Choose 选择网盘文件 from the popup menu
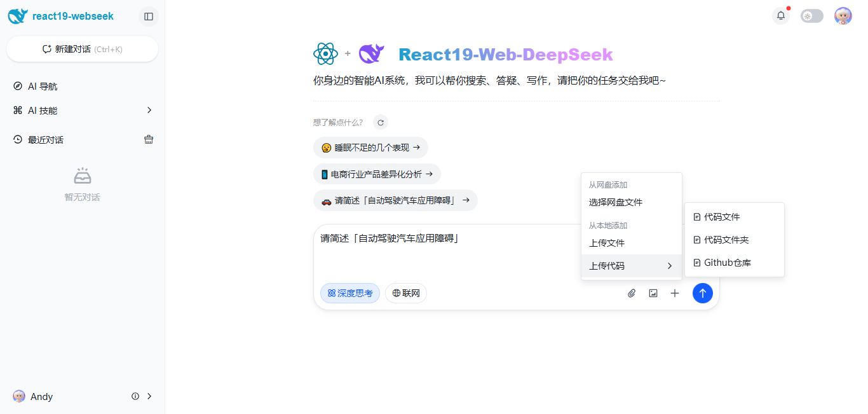Image resolution: width=868 pixels, height=414 pixels. click(632, 202)
